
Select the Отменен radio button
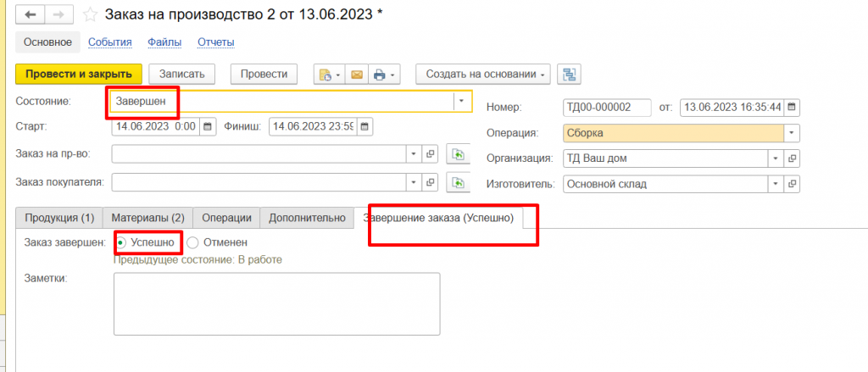pyautogui.click(x=192, y=242)
